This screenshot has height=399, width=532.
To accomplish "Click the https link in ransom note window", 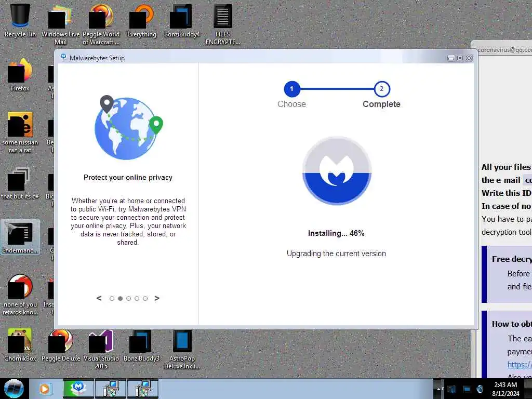I will tap(520, 365).
